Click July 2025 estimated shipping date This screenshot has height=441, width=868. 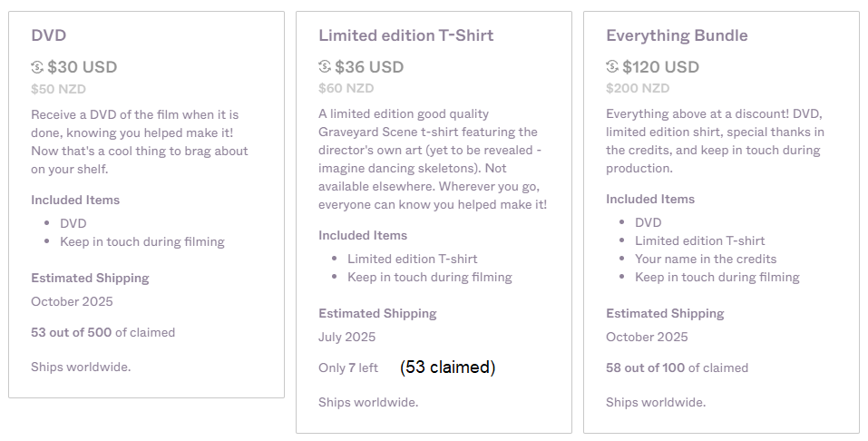click(347, 337)
